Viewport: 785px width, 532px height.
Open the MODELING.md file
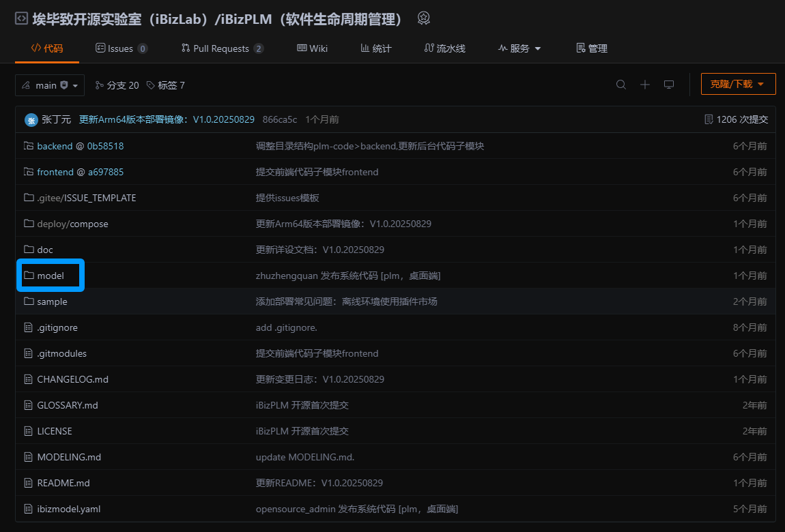pos(69,457)
